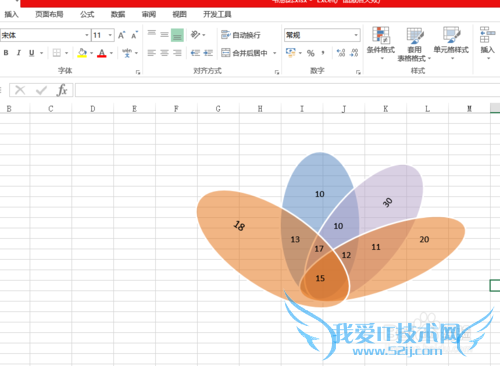Click the 插入 cells button in ribbon

[487, 43]
